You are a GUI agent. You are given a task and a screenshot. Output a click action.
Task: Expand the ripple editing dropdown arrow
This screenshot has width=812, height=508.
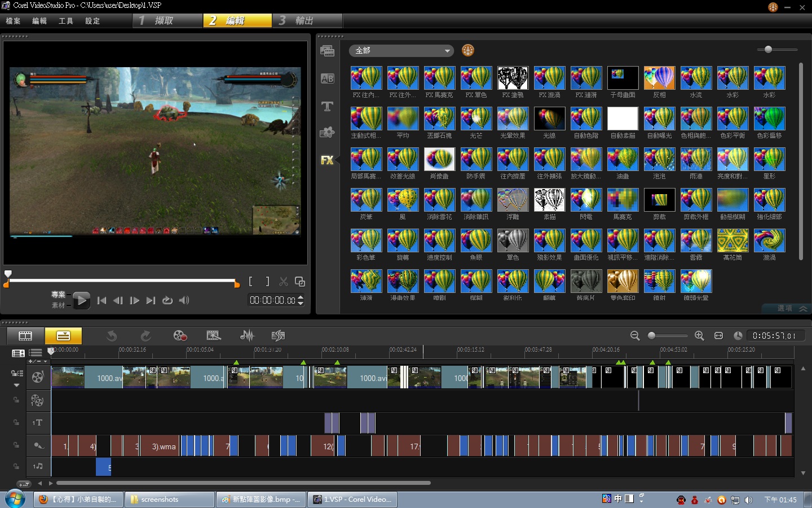click(x=16, y=385)
